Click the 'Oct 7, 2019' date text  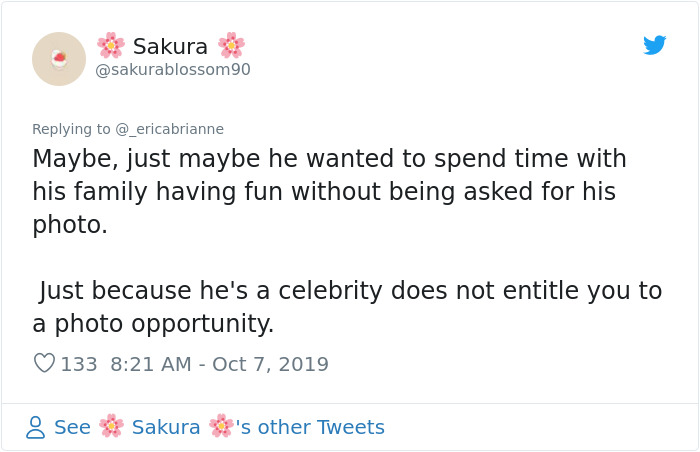pos(270,364)
